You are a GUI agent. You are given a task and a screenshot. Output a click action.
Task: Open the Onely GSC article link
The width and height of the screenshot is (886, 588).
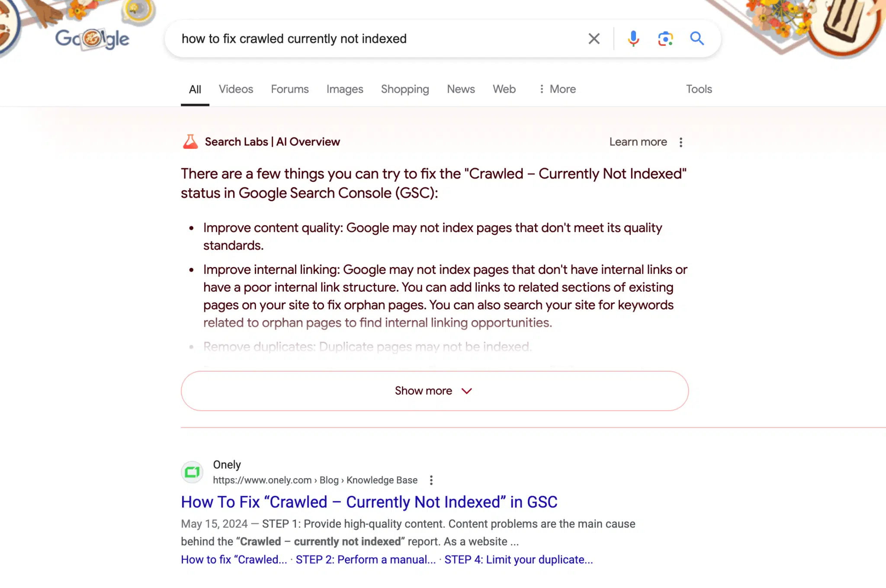point(369,502)
